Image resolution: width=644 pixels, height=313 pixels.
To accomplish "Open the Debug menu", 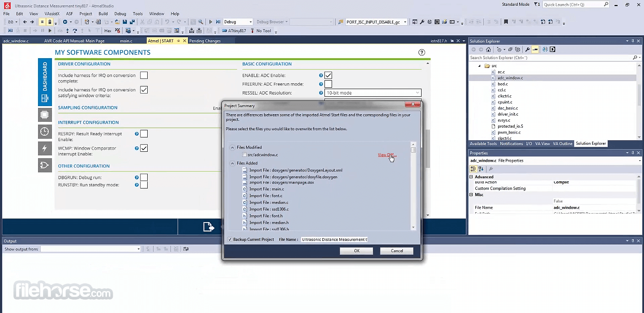I will pyautogui.click(x=120, y=14).
